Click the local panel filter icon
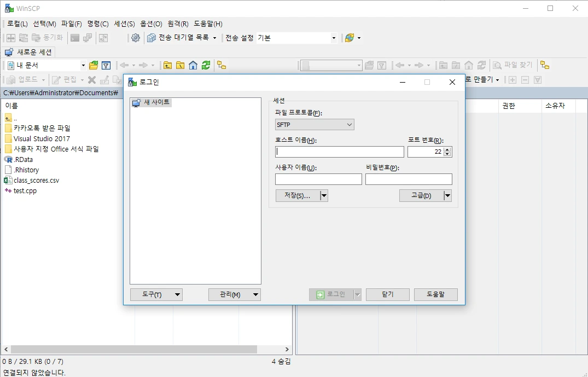This screenshot has height=377, width=588. pos(105,65)
